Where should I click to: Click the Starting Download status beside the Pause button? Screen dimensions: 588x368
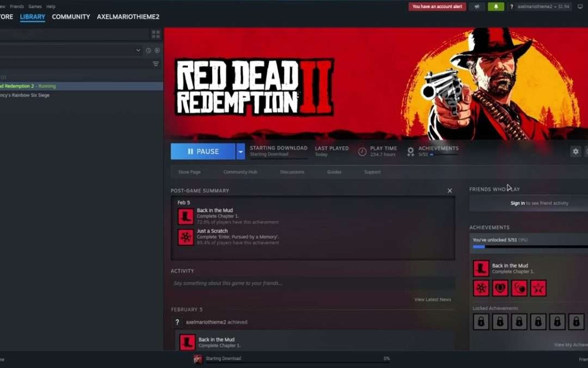[x=278, y=151]
